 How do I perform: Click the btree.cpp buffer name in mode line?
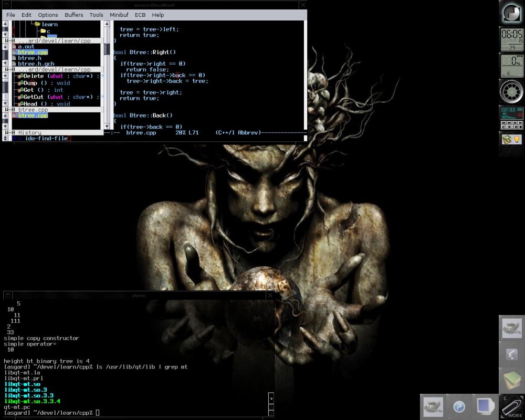tap(141, 133)
